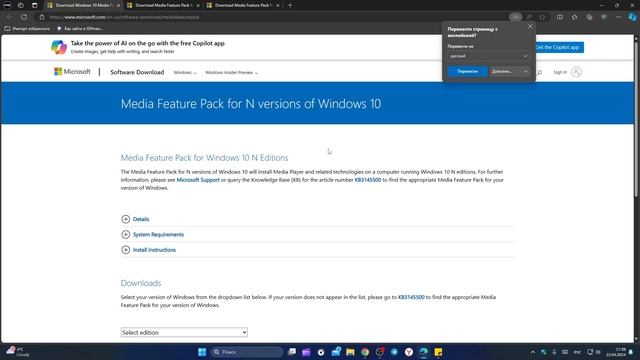Show hidden system tray icons
Viewport: 640px width, 360px height.
[x=533, y=352]
